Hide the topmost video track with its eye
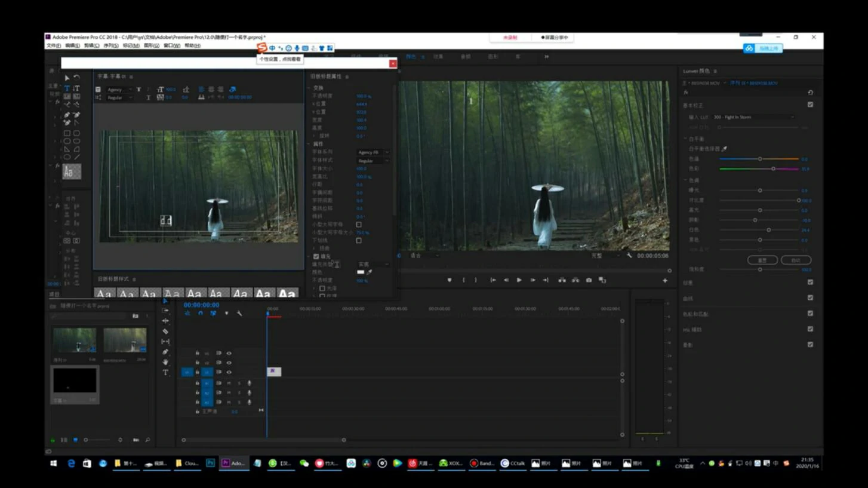868x488 pixels. [229, 353]
